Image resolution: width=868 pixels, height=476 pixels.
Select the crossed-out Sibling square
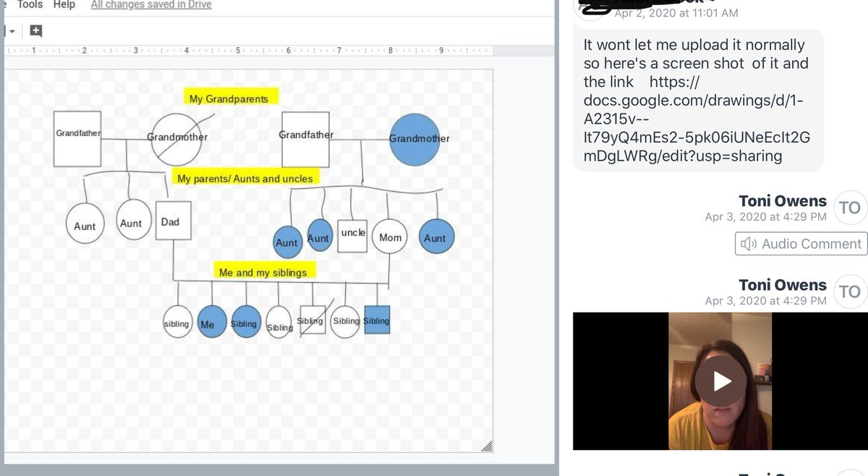click(312, 319)
